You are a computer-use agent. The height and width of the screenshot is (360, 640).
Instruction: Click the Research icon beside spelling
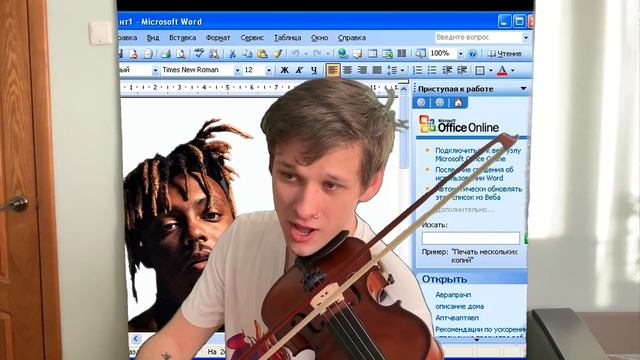pos(213,53)
